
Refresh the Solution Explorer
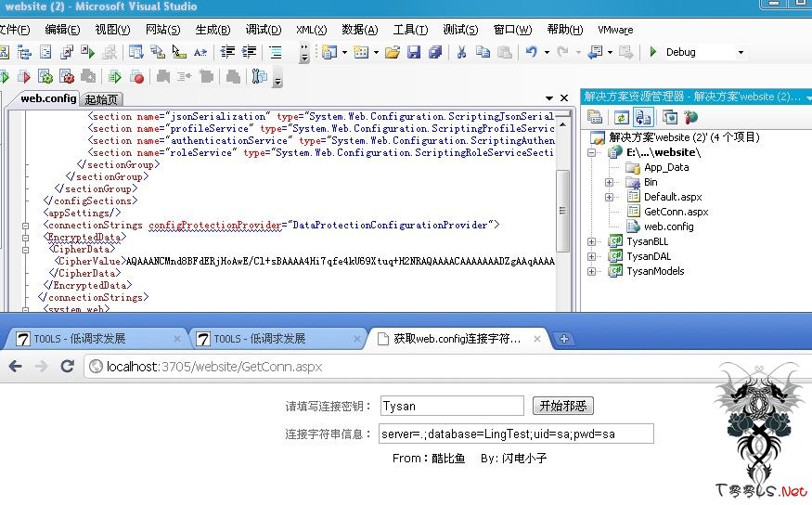point(621,118)
